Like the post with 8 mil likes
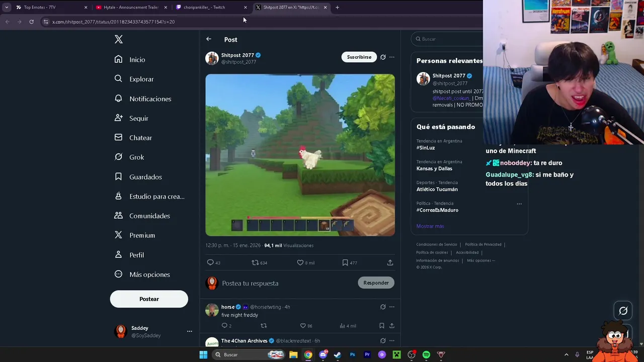Screen dimensions: 644x362 300,262
